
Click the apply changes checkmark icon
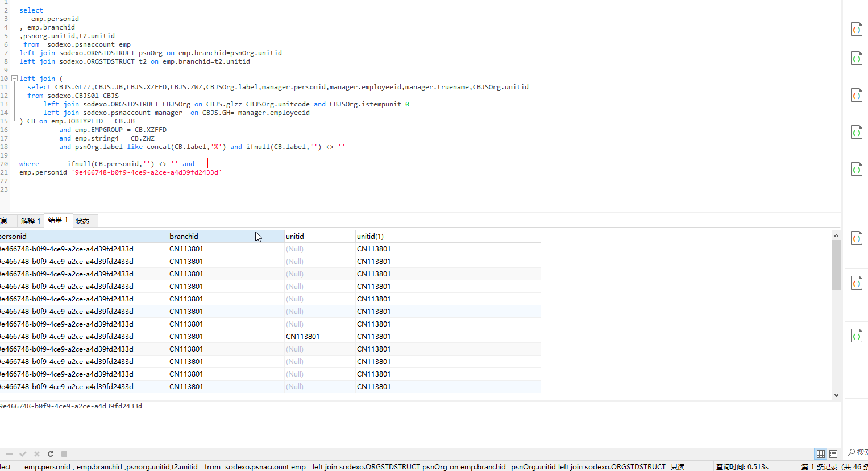point(23,454)
